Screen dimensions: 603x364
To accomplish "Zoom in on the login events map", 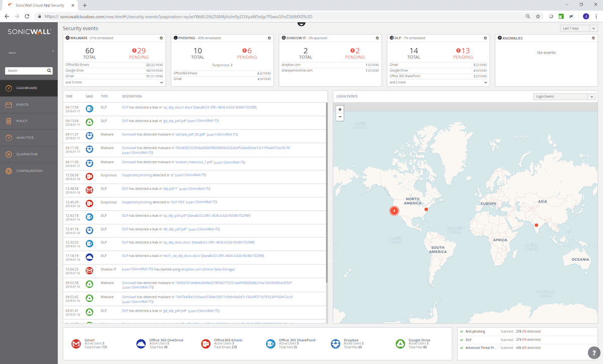I will (x=340, y=109).
